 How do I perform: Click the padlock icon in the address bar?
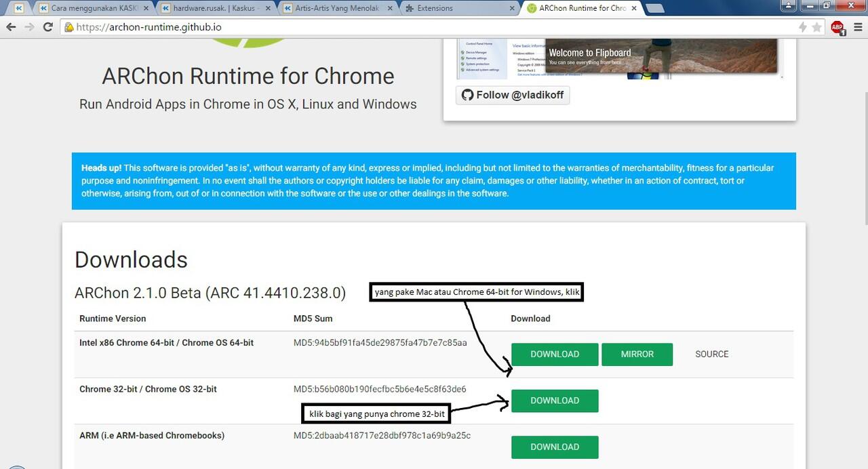click(x=70, y=27)
